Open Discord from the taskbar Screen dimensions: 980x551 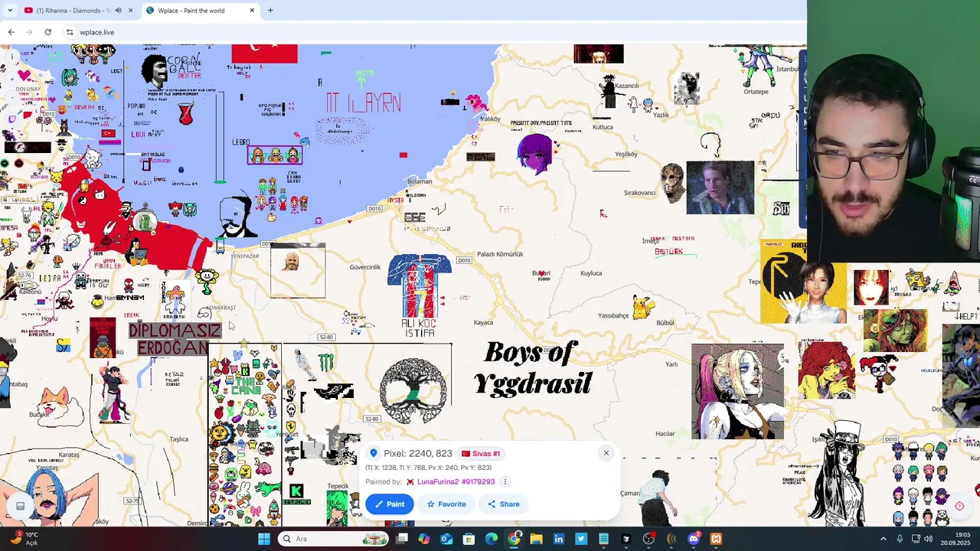coord(694,539)
